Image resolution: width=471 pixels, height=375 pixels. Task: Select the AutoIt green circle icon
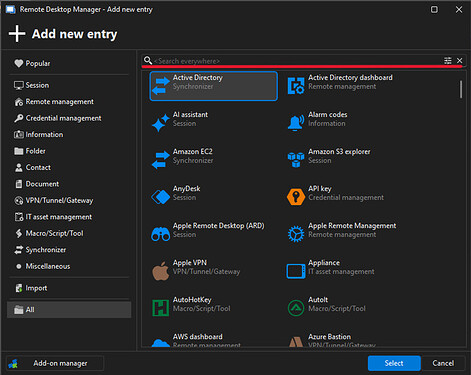point(296,308)
